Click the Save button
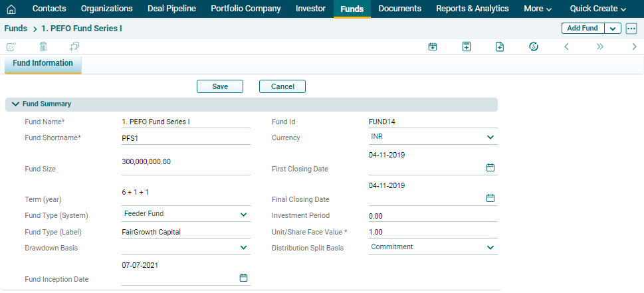644x293 pixels. [x=220, y=86]
